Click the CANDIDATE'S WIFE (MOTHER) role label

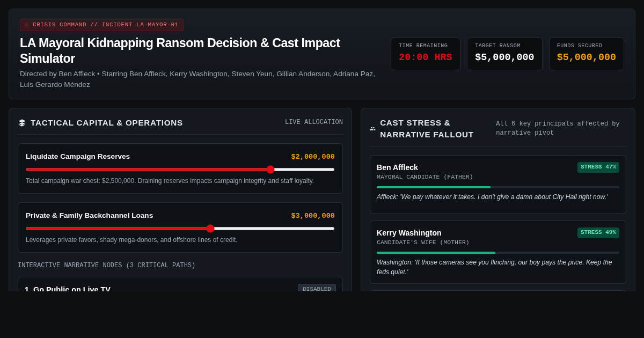(x=423, y=243)
